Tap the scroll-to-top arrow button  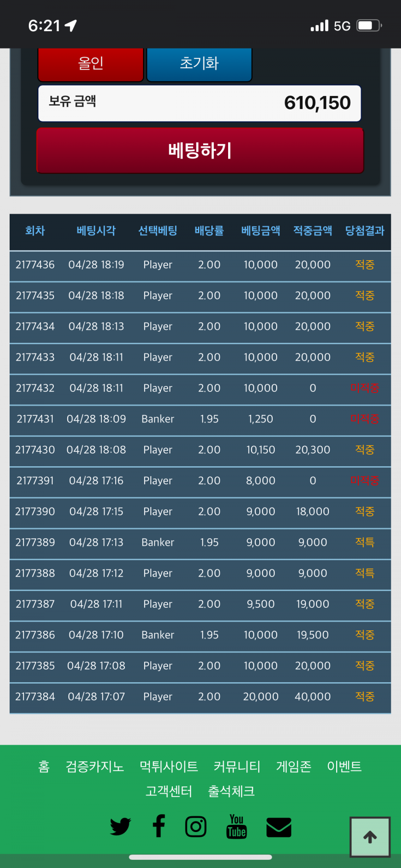(x=370, y=837)
